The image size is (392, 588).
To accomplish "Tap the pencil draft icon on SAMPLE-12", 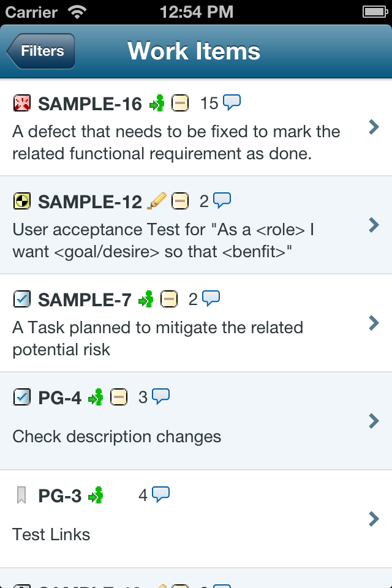I will click(x=157, y=200).
